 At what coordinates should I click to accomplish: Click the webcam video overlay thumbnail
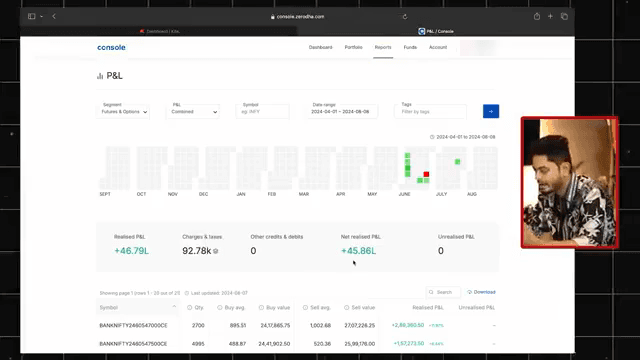[569, 182]
